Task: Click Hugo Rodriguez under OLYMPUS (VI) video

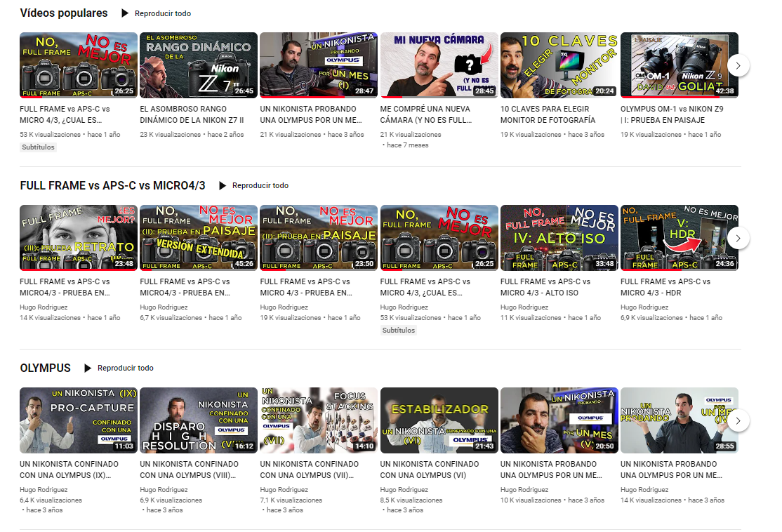Action: [x=404, y=490]
